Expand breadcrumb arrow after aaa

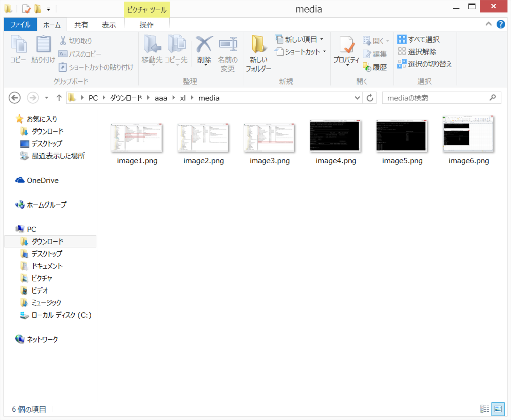point(173,98)
